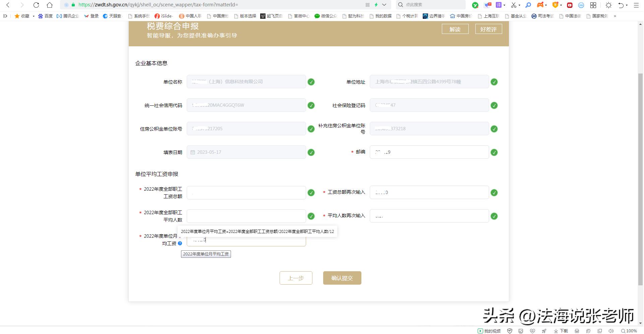
Task: Click the screenshot scissors tool icon
Action: pos(514,5)
